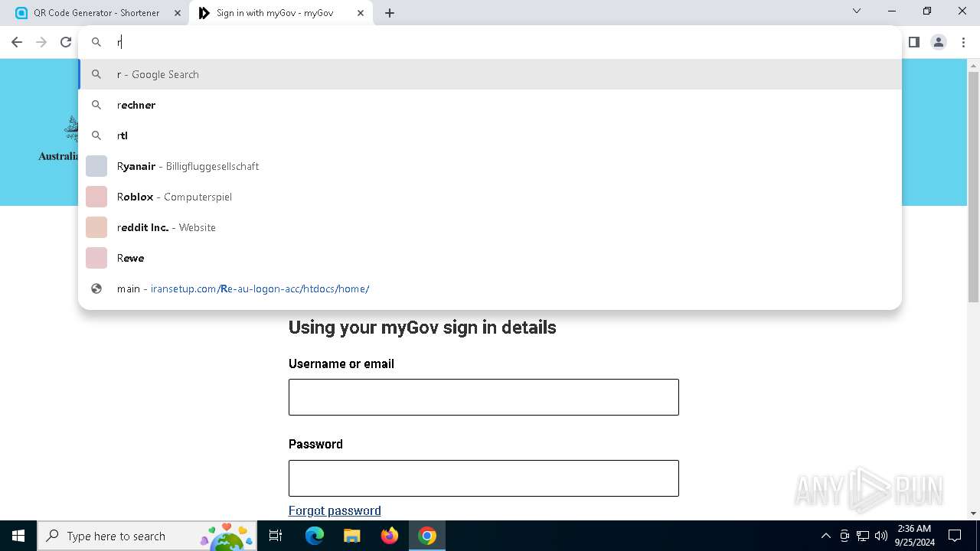
Task: Click the scrollbar down arrow
Action: pos(973,513)
